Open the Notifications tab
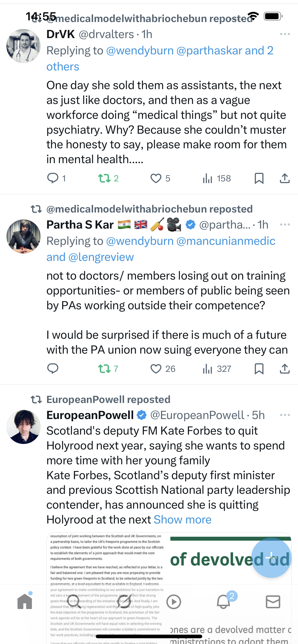 (x=223, y=602)
